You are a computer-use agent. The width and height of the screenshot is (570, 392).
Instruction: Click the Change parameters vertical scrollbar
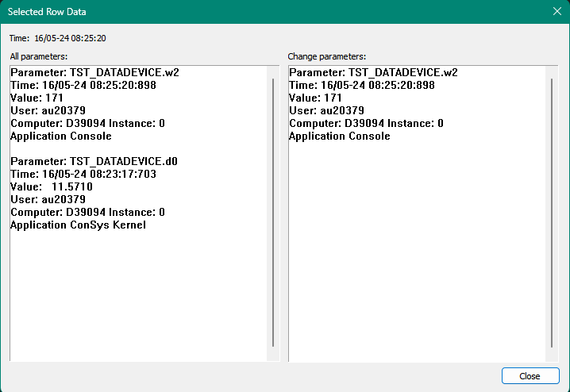[x=552, y=212]
